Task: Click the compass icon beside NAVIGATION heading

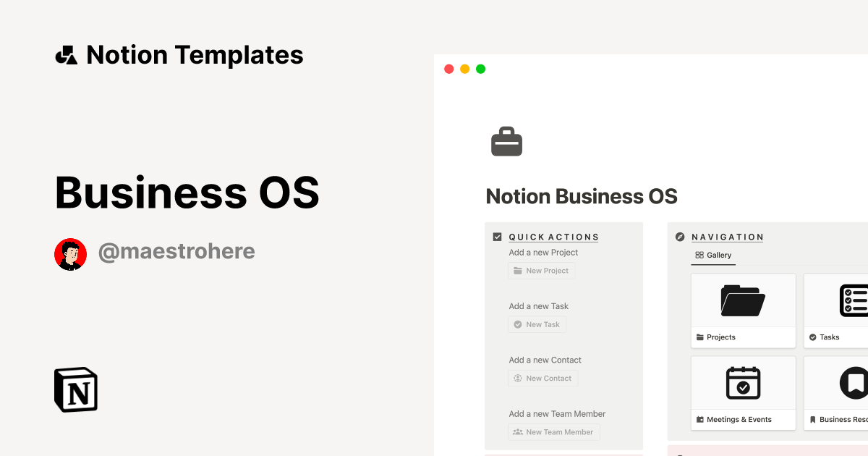Action: pyautogui.click(x=678, y=236)
